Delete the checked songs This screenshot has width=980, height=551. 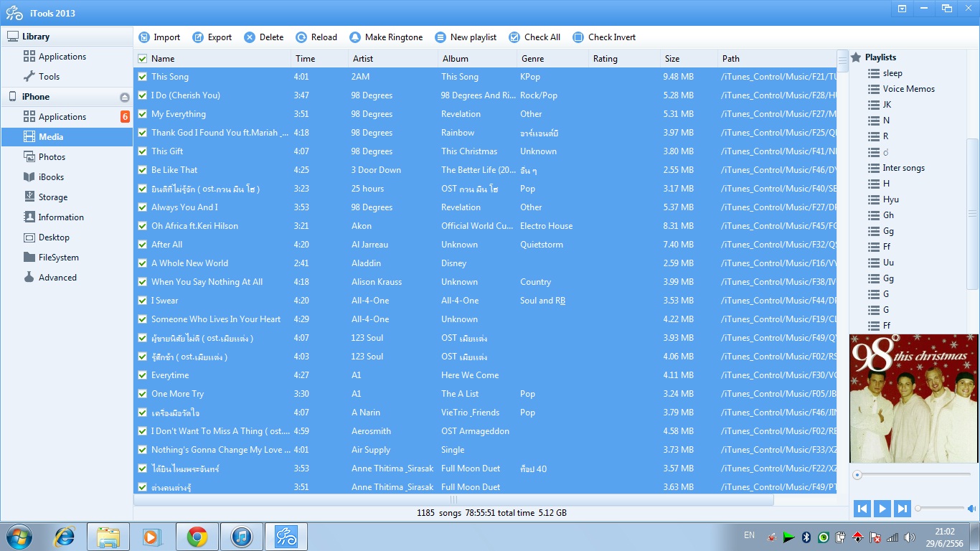click(264, 37)
